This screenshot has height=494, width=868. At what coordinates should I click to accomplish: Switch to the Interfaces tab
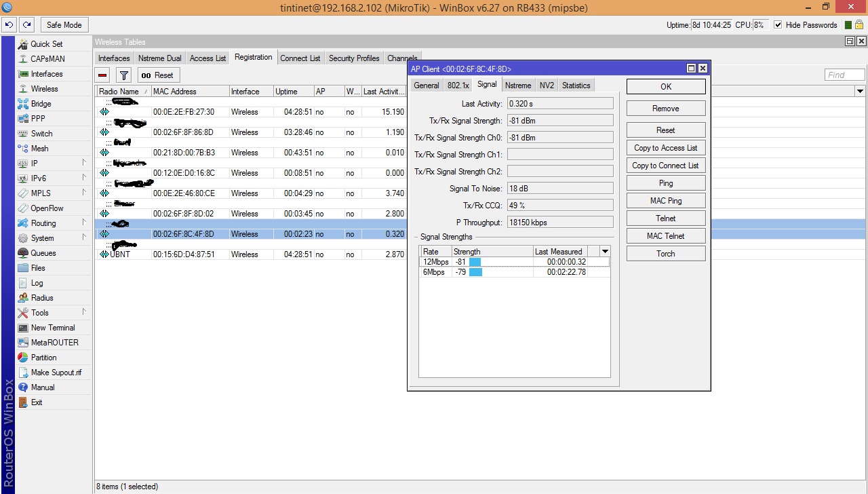tap(114, 58)
